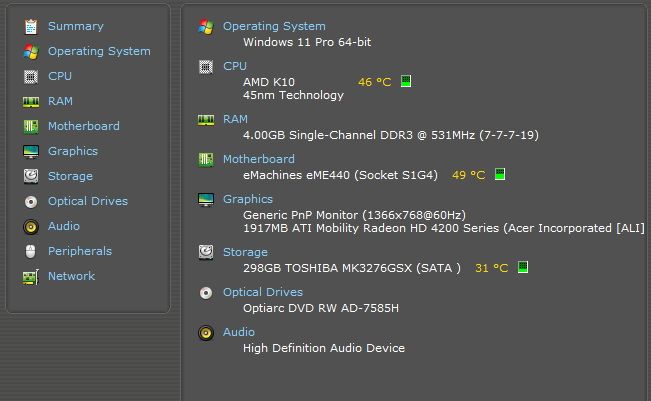Click the 46 °C CPU temperature reading
Screen dimensions: 651x401
(374, 82)
